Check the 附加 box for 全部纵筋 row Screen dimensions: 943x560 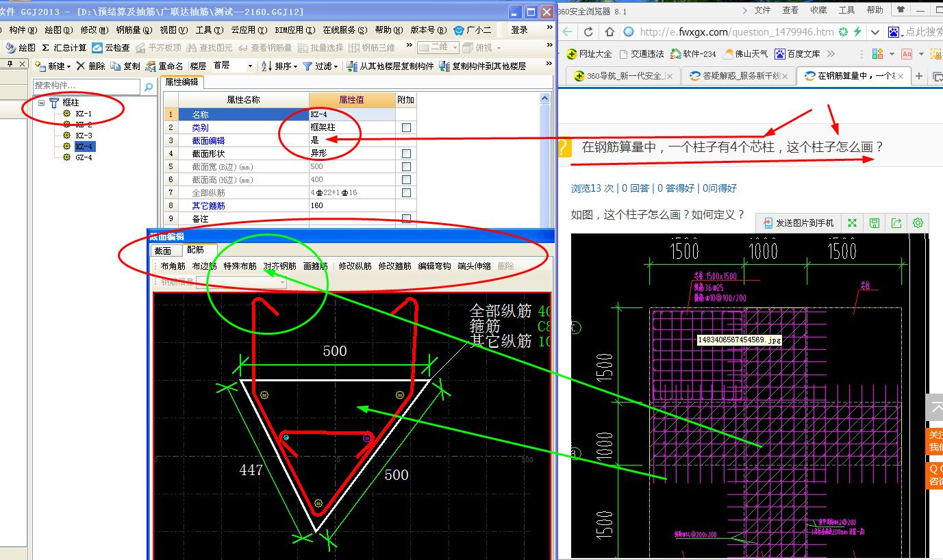pos(406,193)
